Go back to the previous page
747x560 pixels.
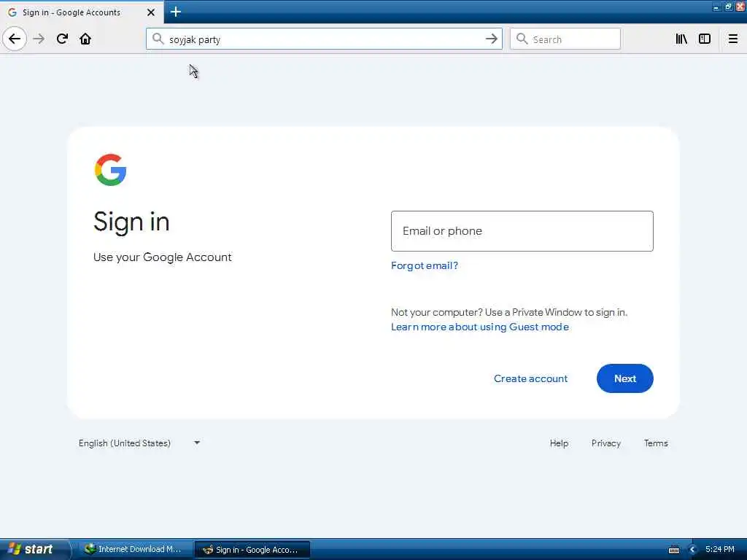pos(15,39)
